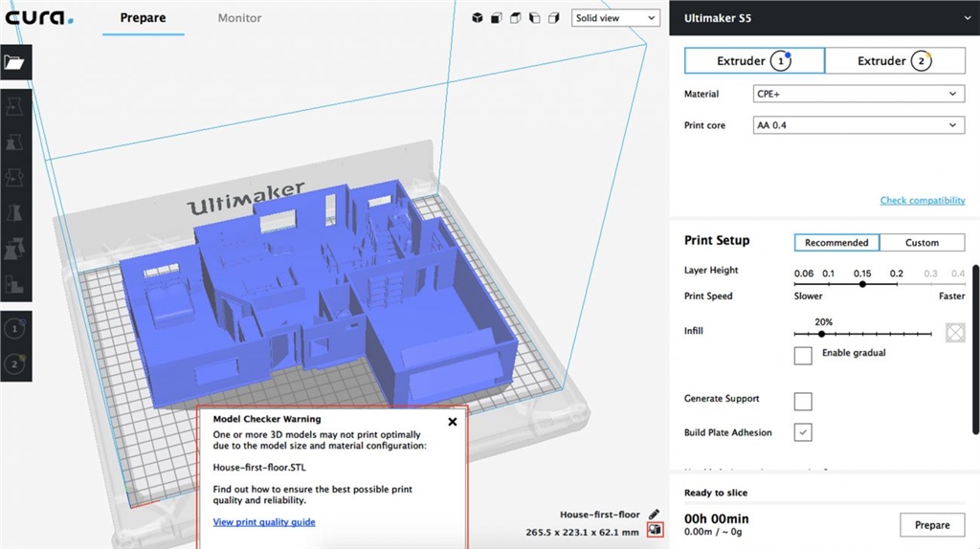Open the Print core AA 0.4 dropdown
The image size is (980, 549).
pyautogui.click(x=857, y=125)
